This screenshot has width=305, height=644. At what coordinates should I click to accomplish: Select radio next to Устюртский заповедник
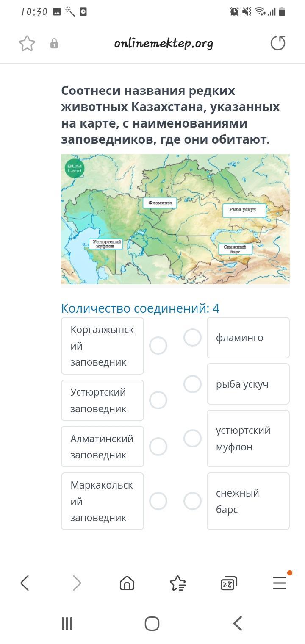tap(158, 400)
